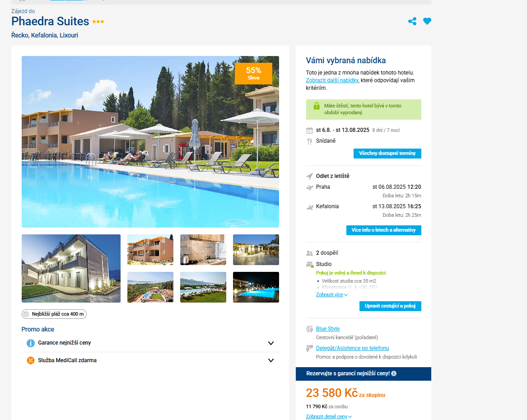Expand room details with Zobrazit více
Viewport: 527px width, 420px height.
[x=332, y=294]
